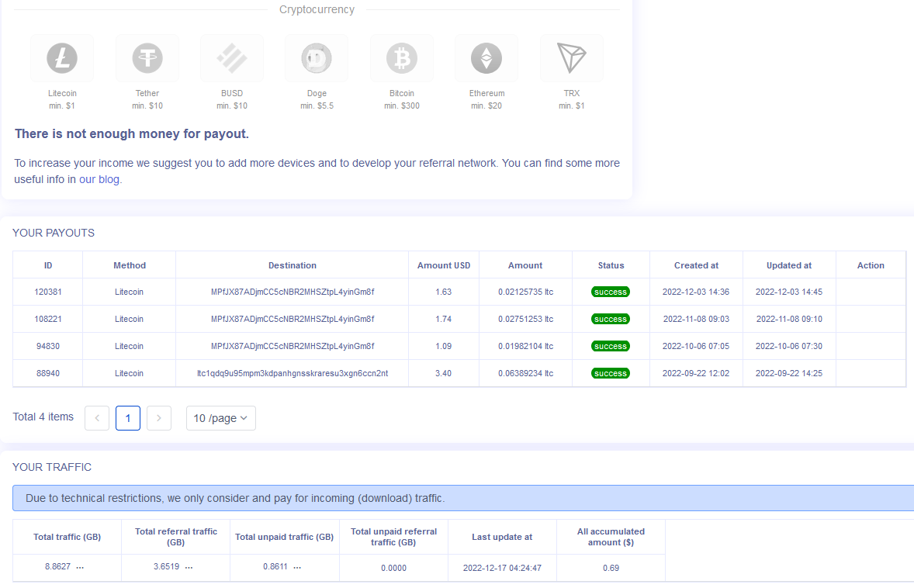Click the YOUR PAYOUTS heading
Image resolution: width=914 pixels, height=588 pixels.
coord(53,233)
